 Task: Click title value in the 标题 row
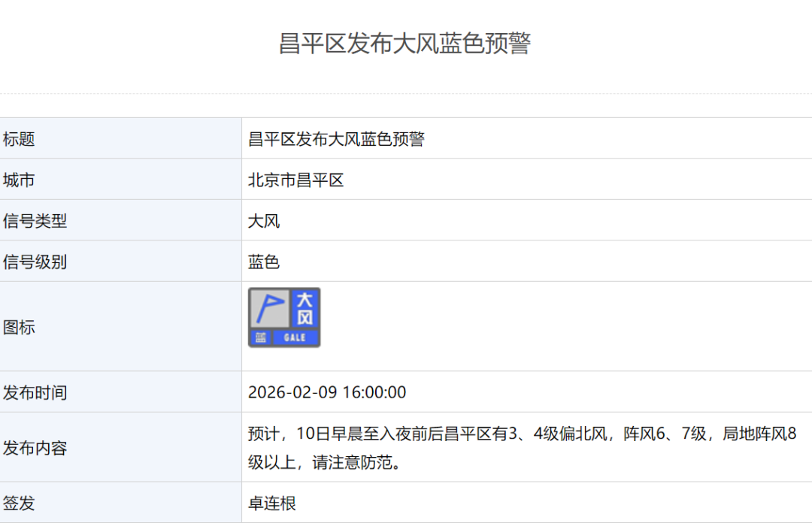pos(336,139)
